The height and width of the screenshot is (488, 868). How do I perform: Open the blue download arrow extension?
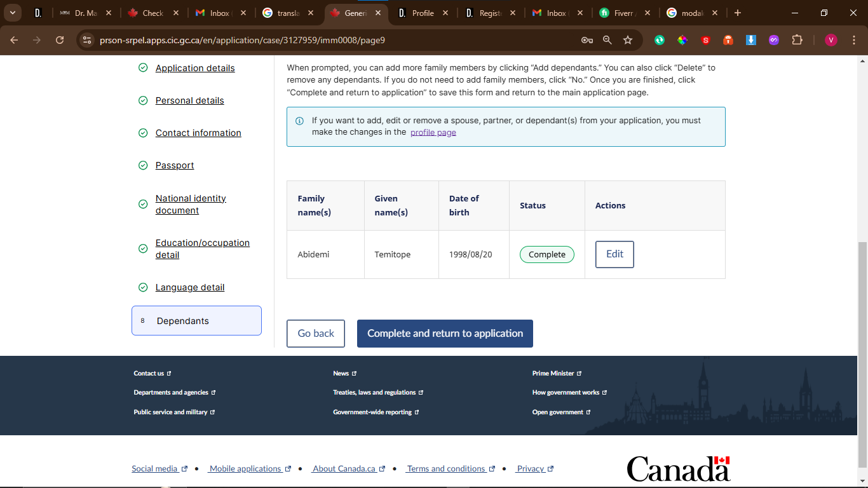click(751, 40)
